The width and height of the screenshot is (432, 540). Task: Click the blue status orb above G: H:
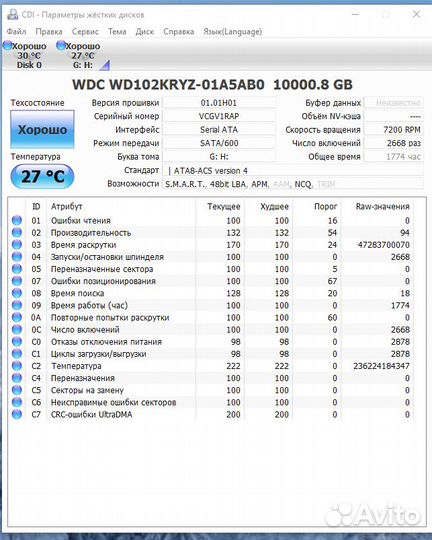pos(61,45)
